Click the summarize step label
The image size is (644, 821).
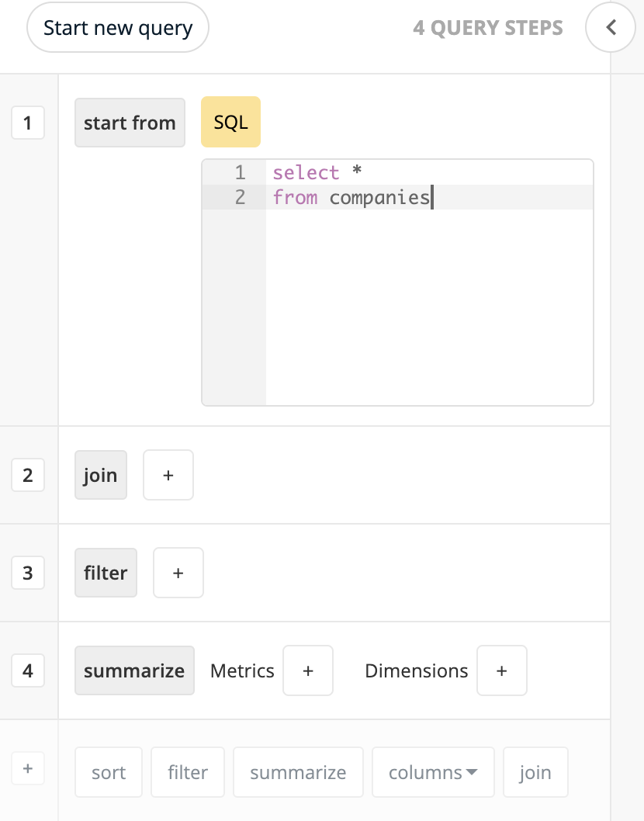pyautogui.click(x=134, y=670)
